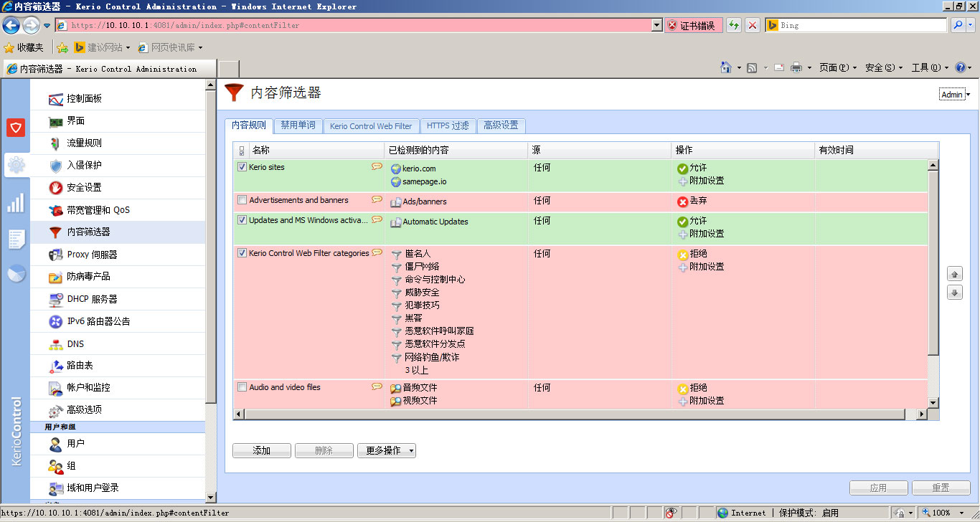Open the Admin user dropdown

pos(955,95)
